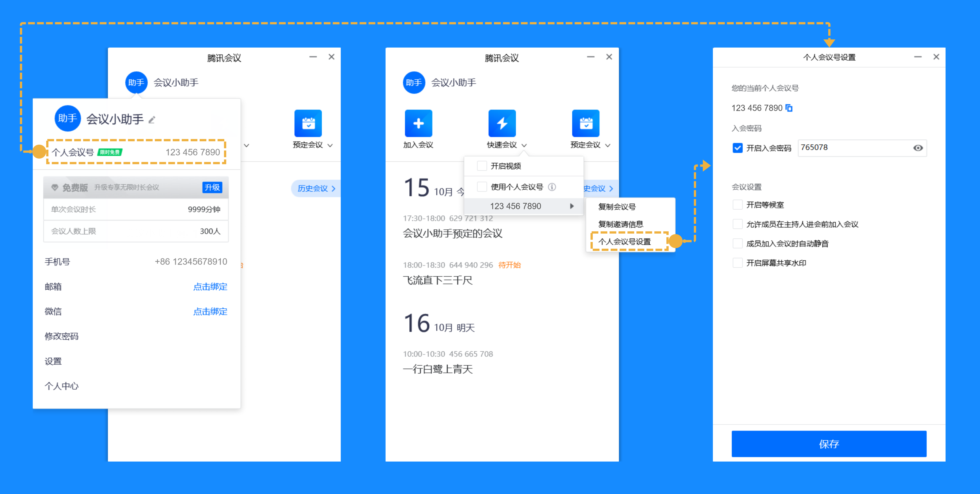Check 成员加入会议时自动静音 option
This screenshot has width=980, height=494.
737,244
